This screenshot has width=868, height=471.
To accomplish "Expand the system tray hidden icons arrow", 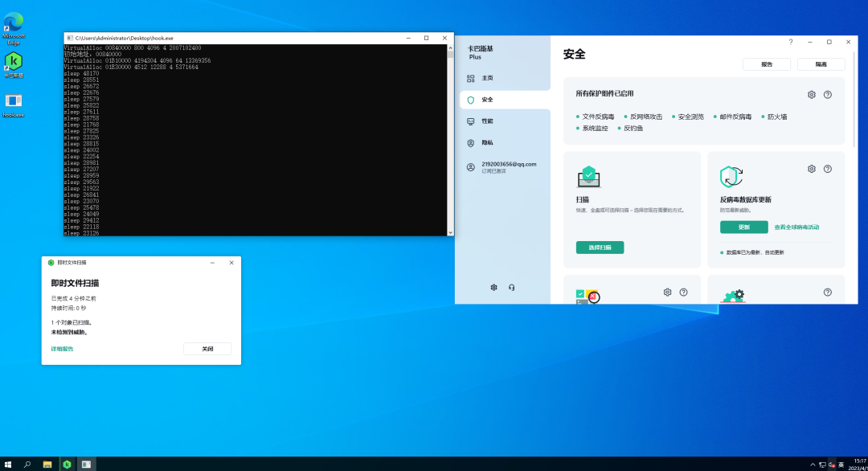I will coord(813,465).
